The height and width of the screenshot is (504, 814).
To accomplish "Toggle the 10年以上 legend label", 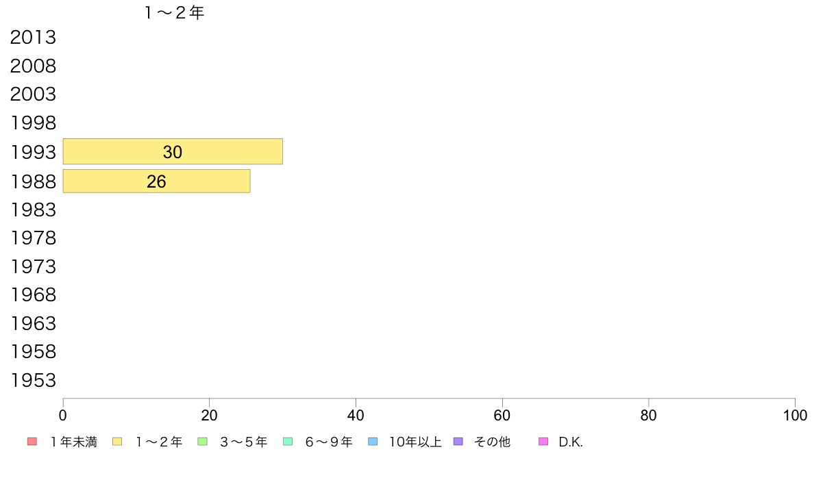I will [415, 442].
